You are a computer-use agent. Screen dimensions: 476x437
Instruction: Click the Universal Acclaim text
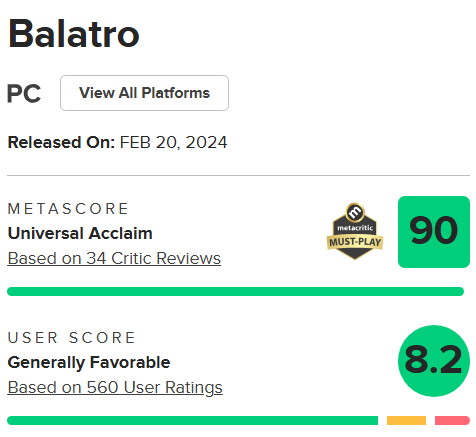pos(80,233)
